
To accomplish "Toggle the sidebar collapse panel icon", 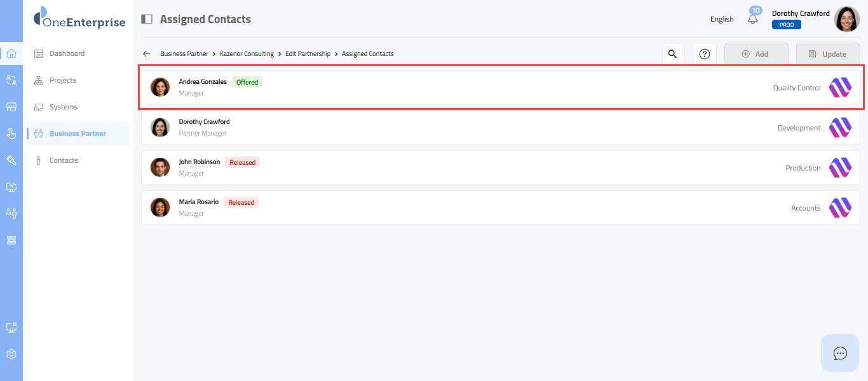I will click(147, 19).
